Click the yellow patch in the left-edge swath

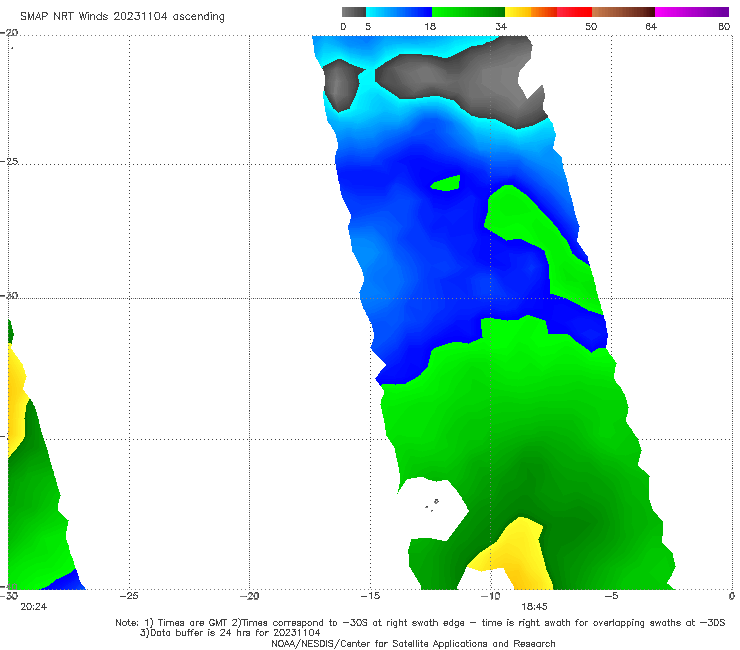tap(16, 401)
